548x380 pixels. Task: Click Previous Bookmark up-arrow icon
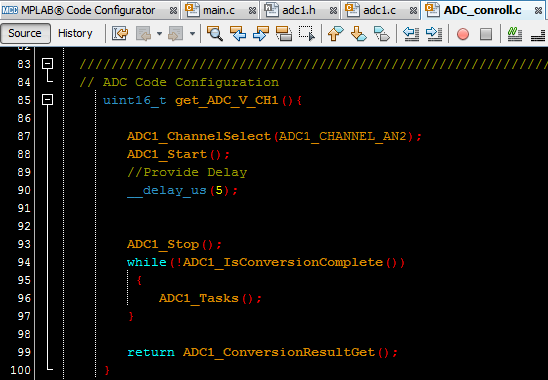point(336,34)
